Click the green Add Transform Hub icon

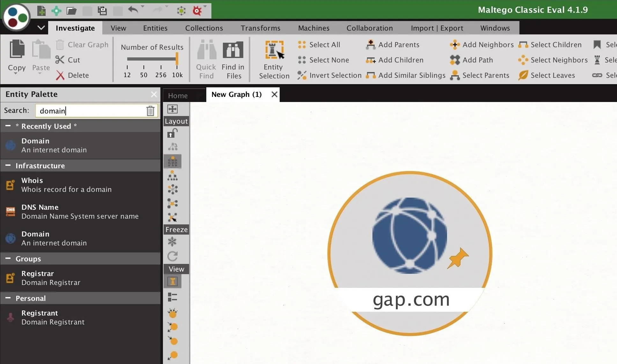point(56,11)
